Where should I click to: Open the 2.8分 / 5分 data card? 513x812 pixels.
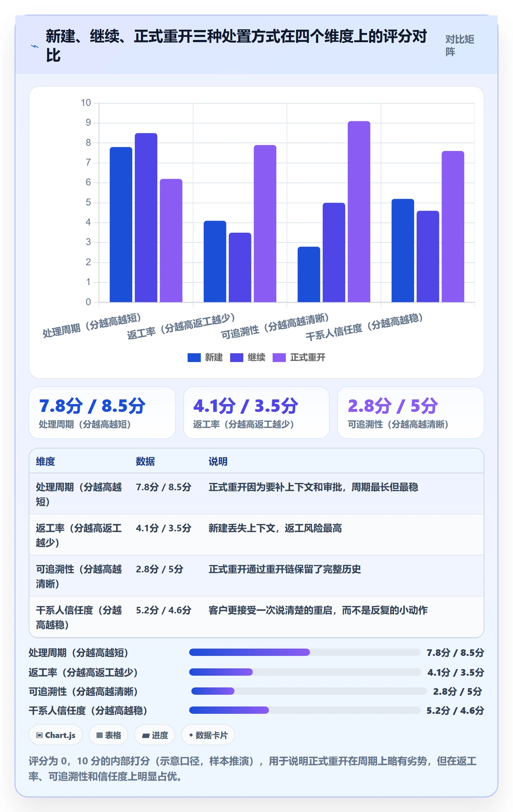tap(411, 413)
